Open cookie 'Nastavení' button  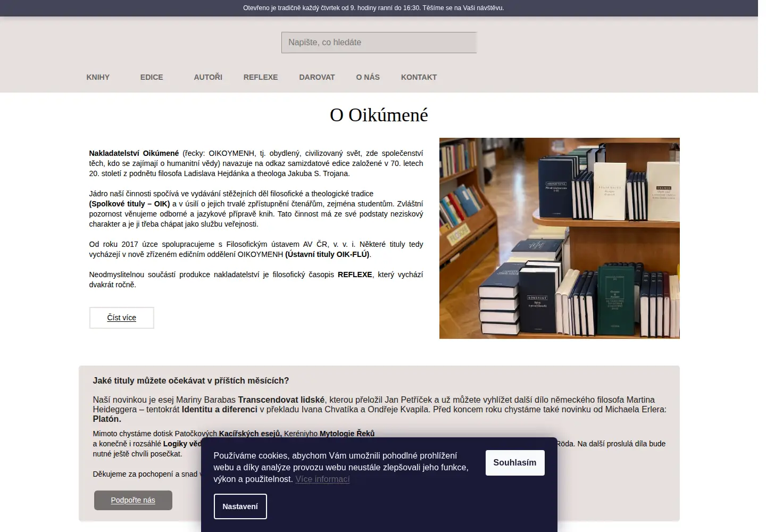coord(240,506)
